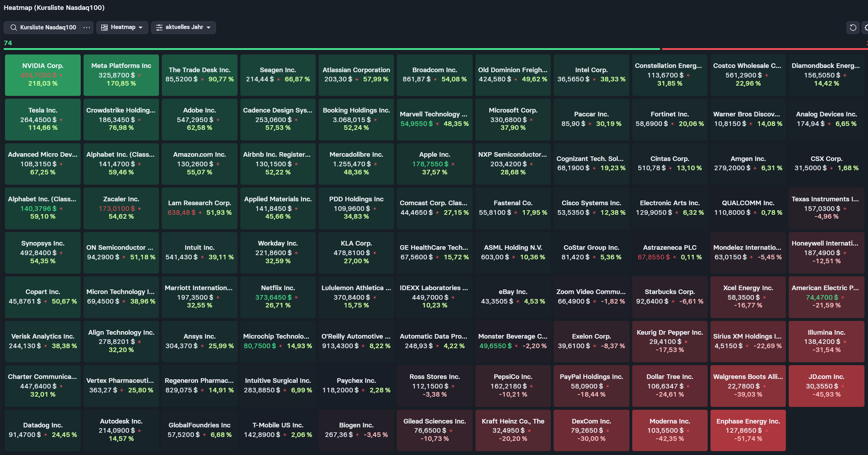Click the DexCom Inc. tile

click(591, 430)
